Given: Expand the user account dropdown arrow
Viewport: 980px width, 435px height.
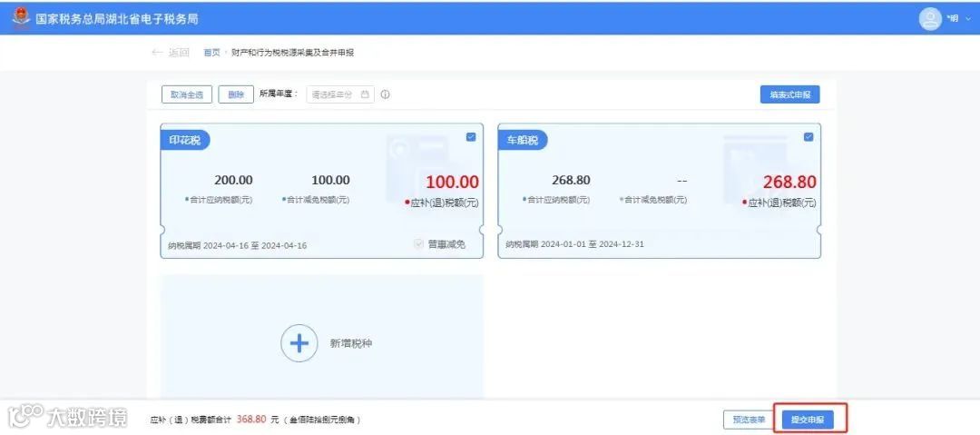Looking at the screenshot, I should coord(968,19).
